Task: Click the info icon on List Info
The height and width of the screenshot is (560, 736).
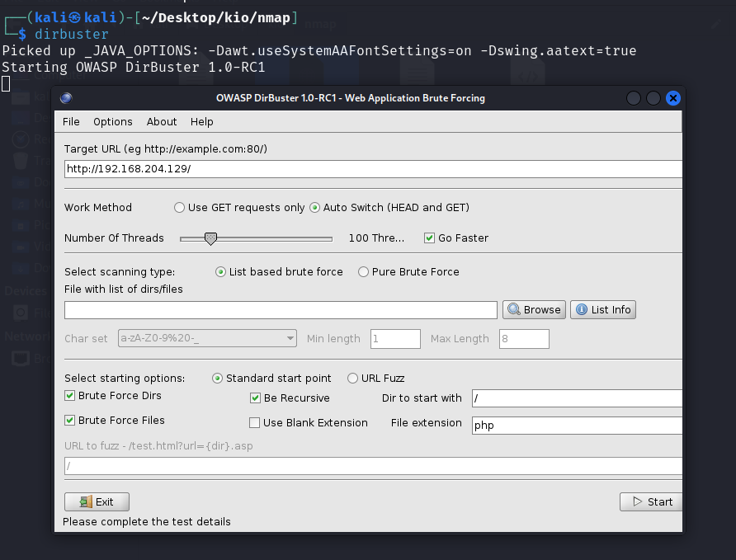Action: click(x=582, y=309)
